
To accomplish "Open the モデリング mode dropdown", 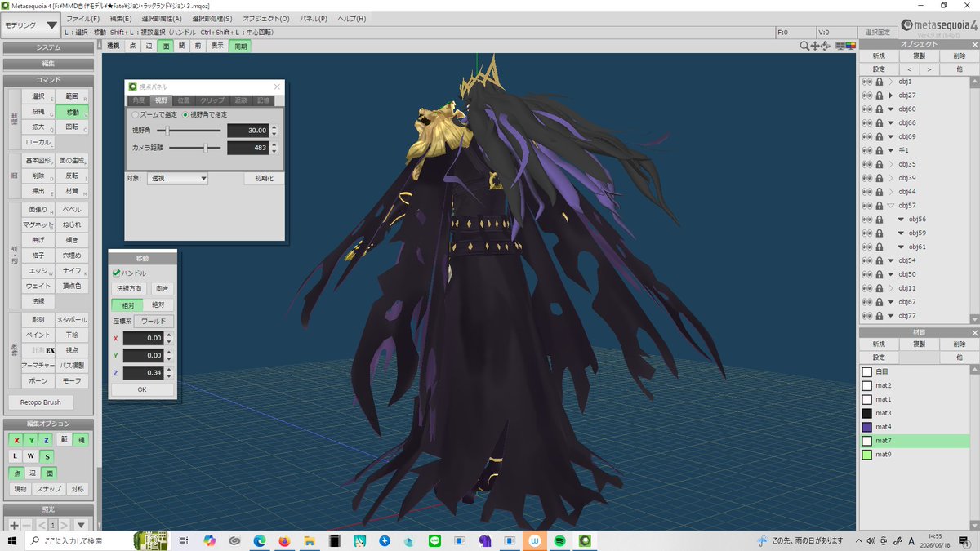I will pos(31,25).
